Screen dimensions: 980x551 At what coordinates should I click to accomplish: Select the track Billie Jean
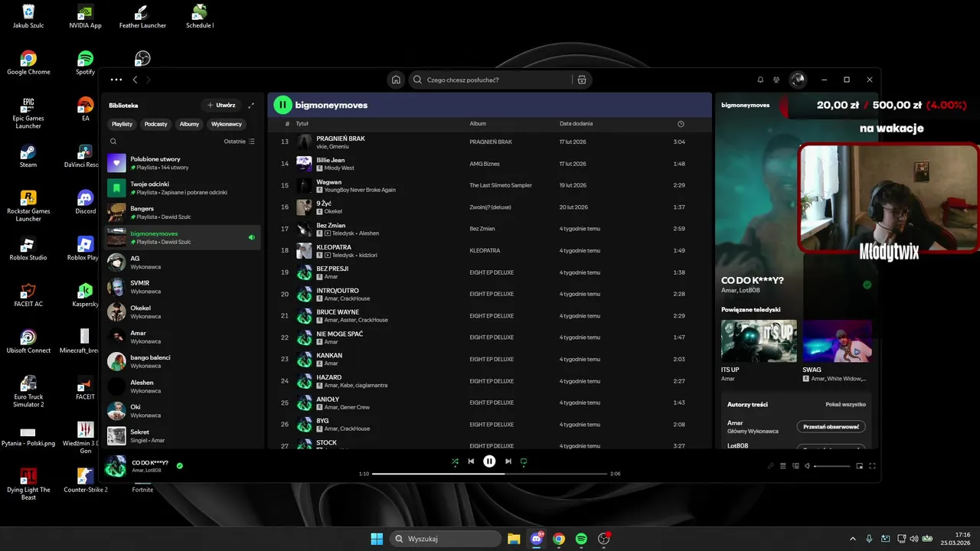point(490,164)
